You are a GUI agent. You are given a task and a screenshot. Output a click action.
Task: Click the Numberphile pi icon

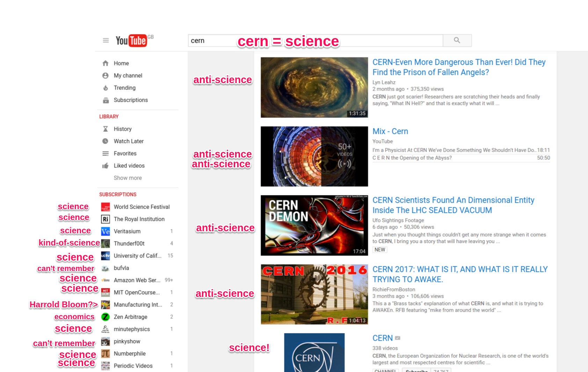point(106,353)
